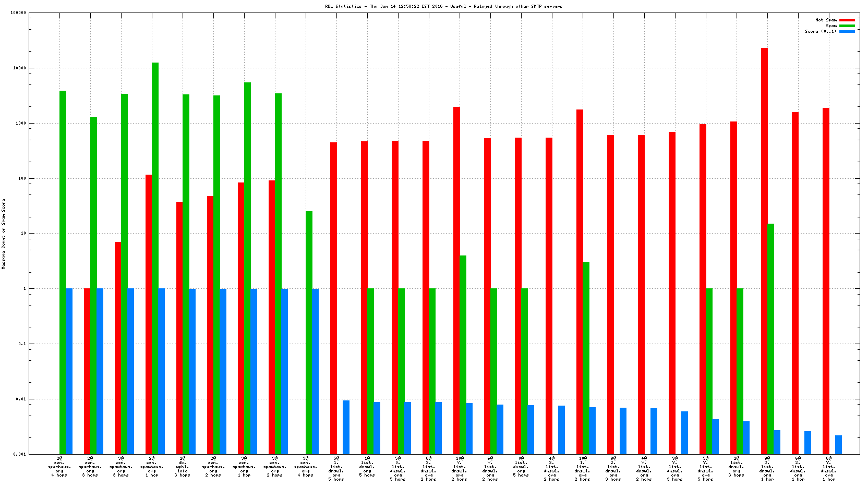
Task: Click the red Not Spam legend swatch
Action: click(847, 20)
